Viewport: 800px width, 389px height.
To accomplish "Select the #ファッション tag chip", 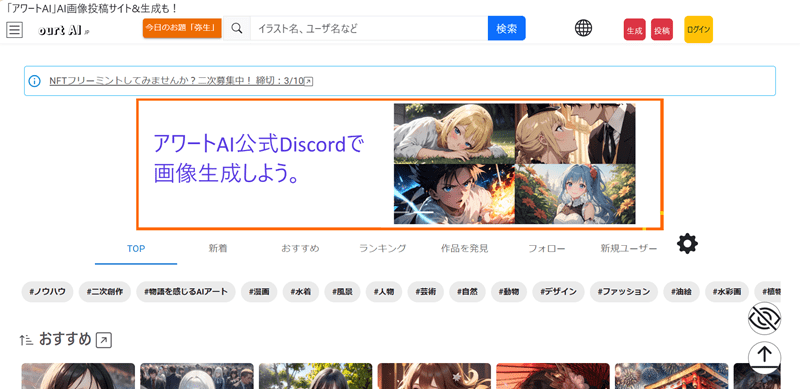I will point(624,292).
